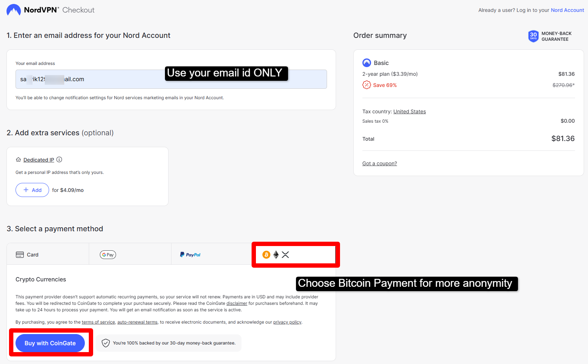The image size is (588, 364).
Task: Click the Dedicated IP info icon
Action: (x=59, y=159)
